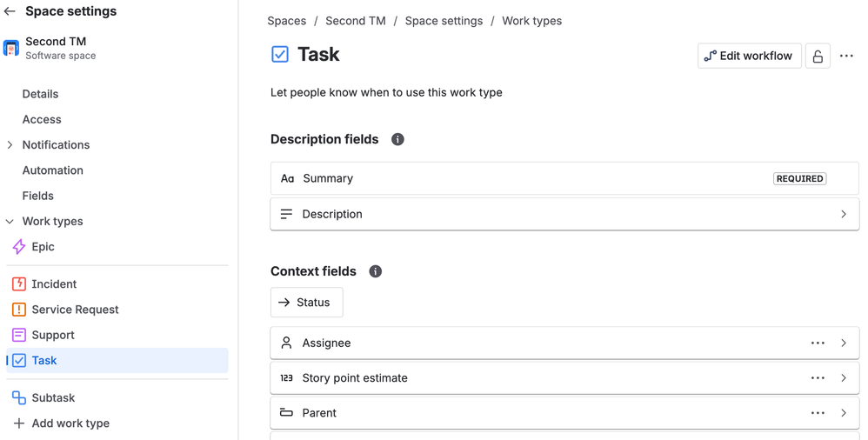Viewport: 868px width, 440px height.
Task: Open the Access settings page
Action: click(42, 119)
